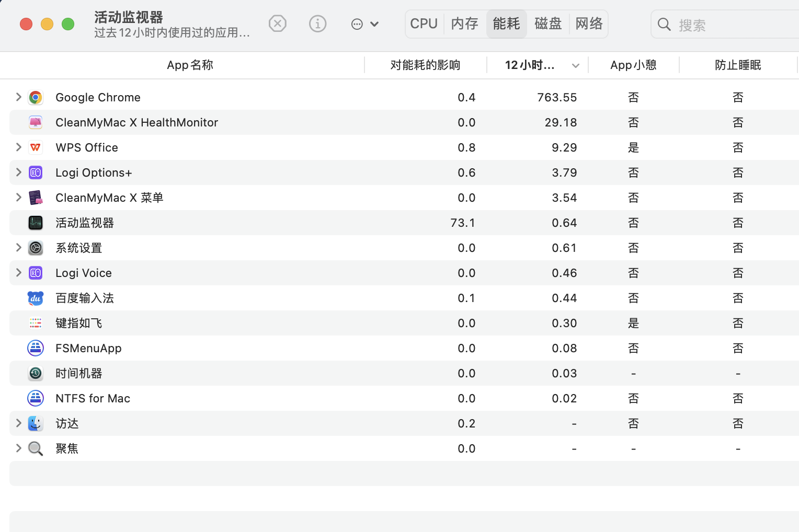Screen dimensions: 799x532
Task: Expand the WPS Office process row
Action: pyautogui.click(x=18, y=147)
